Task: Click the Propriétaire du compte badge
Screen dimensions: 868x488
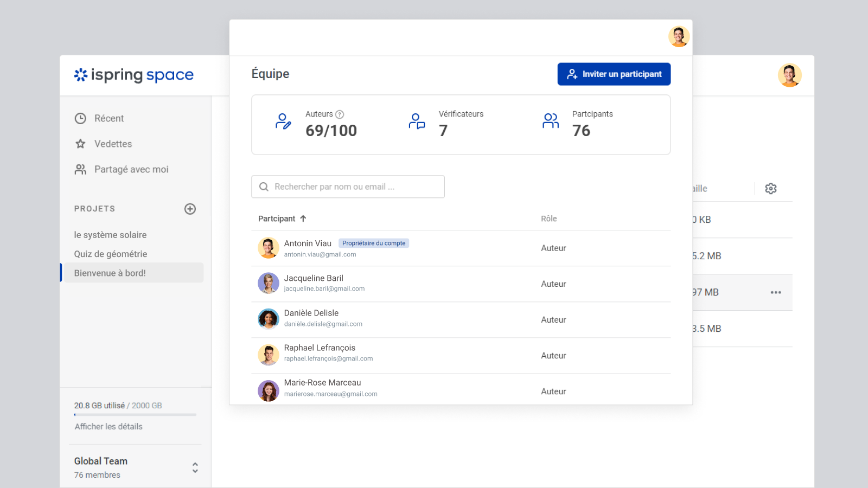Action: pos(374,243)
